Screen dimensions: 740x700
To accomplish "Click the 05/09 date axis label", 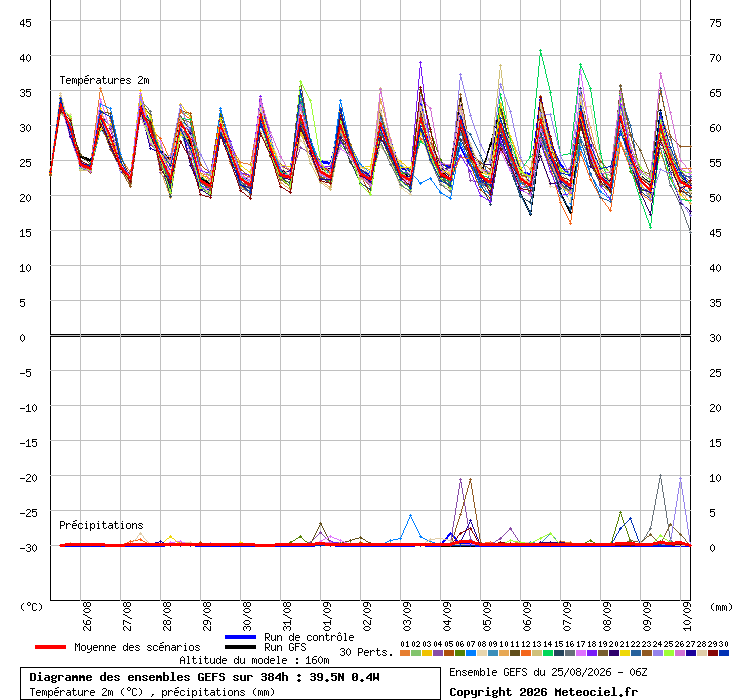I will coord(487,616).
